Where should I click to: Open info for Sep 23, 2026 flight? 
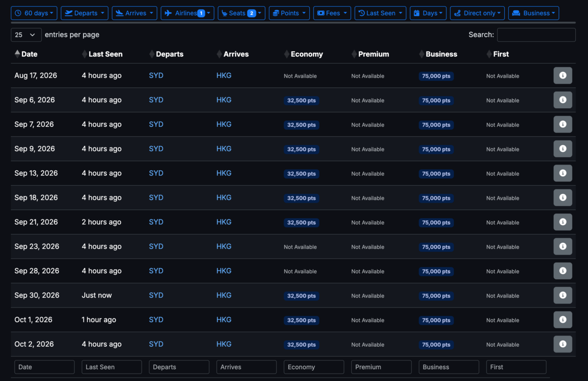coord(563,246)
